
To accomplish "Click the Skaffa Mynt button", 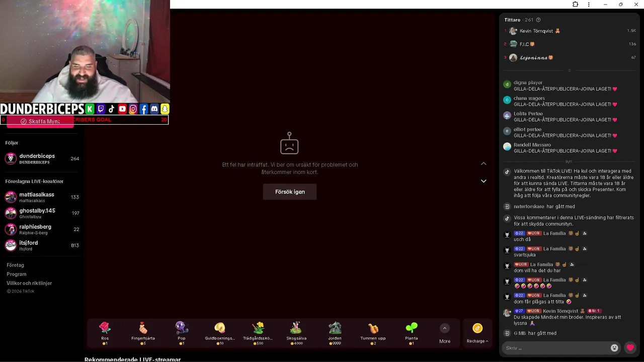I will pos(40,121).
